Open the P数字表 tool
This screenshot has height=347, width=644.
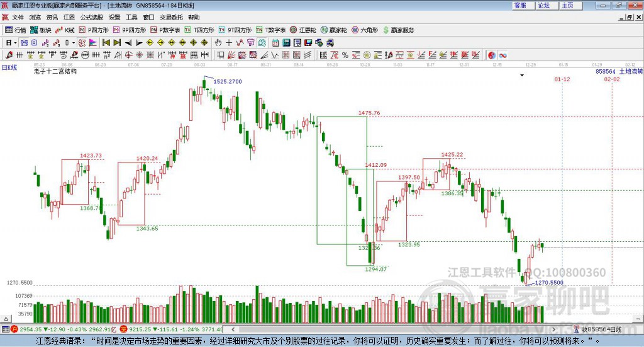click(165, 30)
